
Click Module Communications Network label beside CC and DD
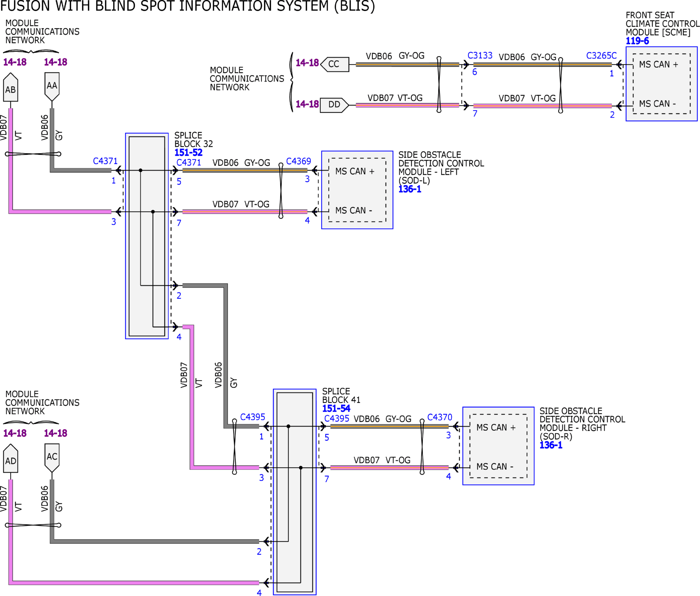click(247, 79)
